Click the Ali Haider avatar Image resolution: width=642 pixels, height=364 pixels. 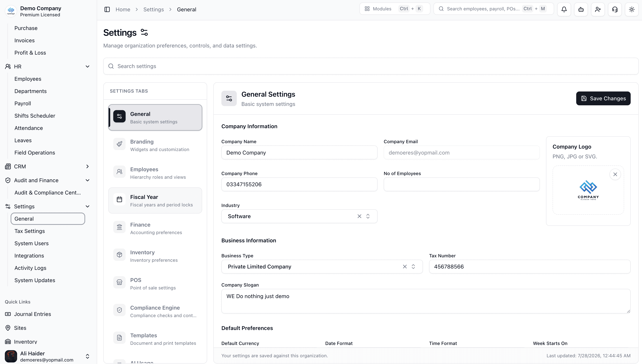[x=11, y=356]
